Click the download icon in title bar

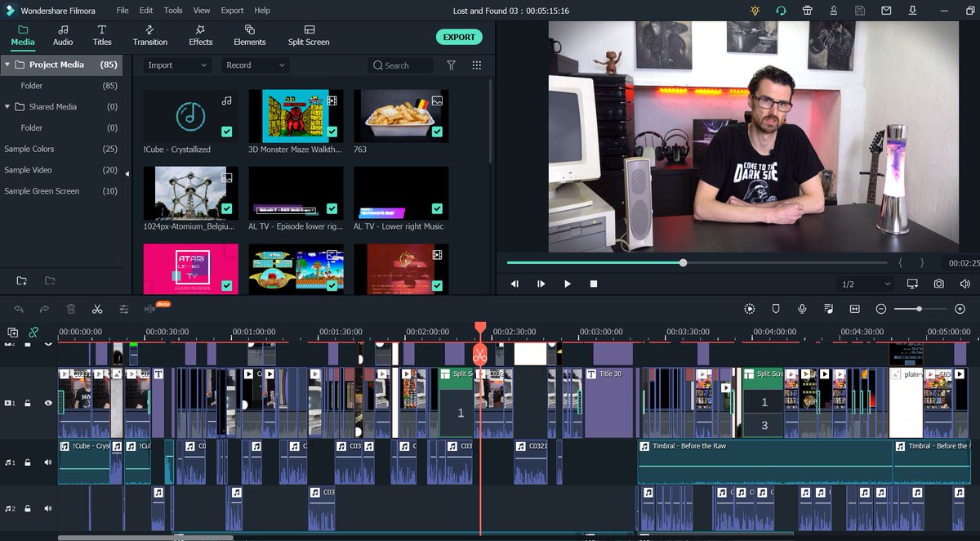(x=911, y=11)
